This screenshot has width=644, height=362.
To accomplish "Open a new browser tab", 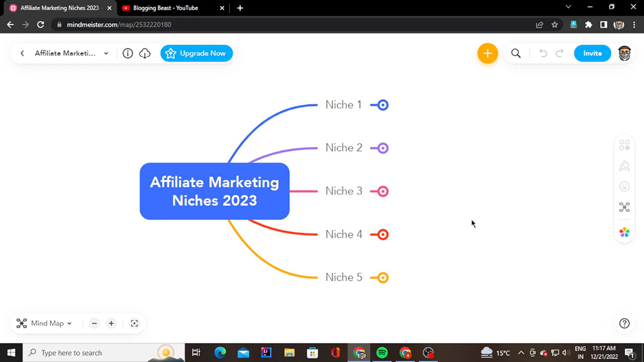I will pyautogui.click(x=240, y=8).
